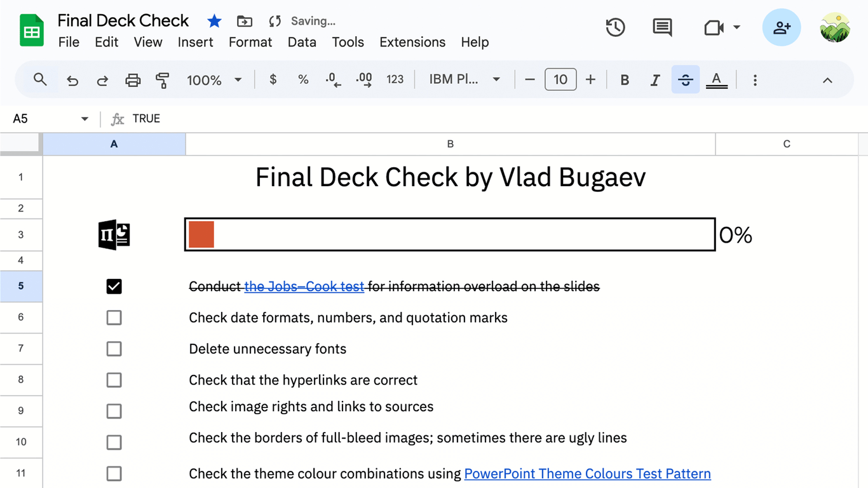Select the 0% progress cell
This screenshot has width=868, height=488.
click(787, 234)
